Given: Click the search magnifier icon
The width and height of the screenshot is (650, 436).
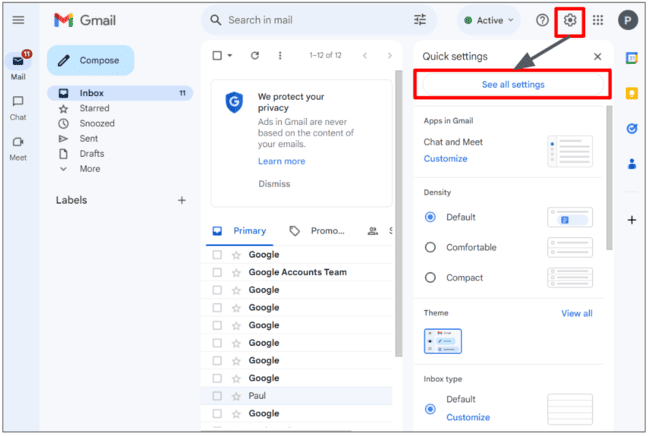Looking at the screenshot, I should click(216, 20).
